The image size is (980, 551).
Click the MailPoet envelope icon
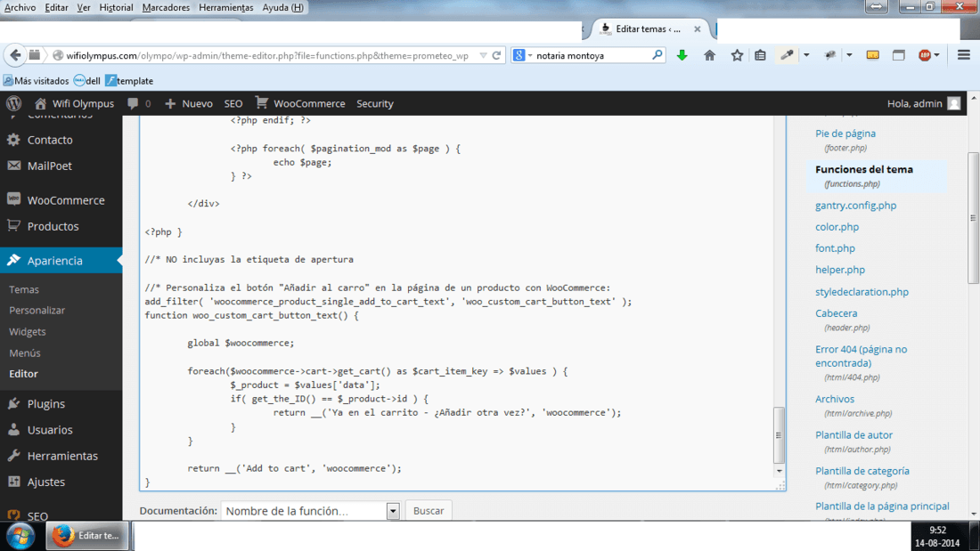coord(13,166)
